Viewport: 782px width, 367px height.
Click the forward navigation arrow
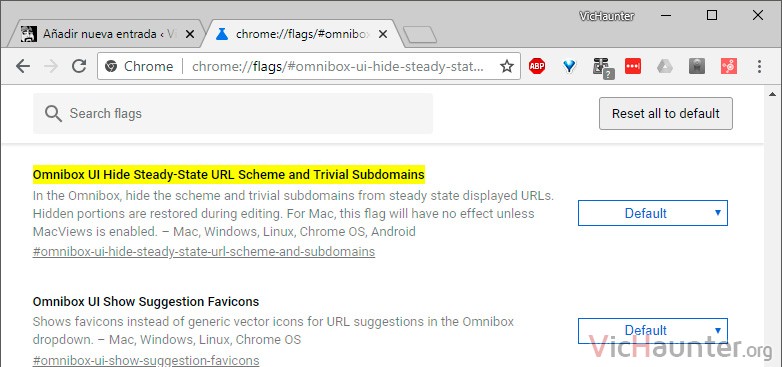(51, 66)
